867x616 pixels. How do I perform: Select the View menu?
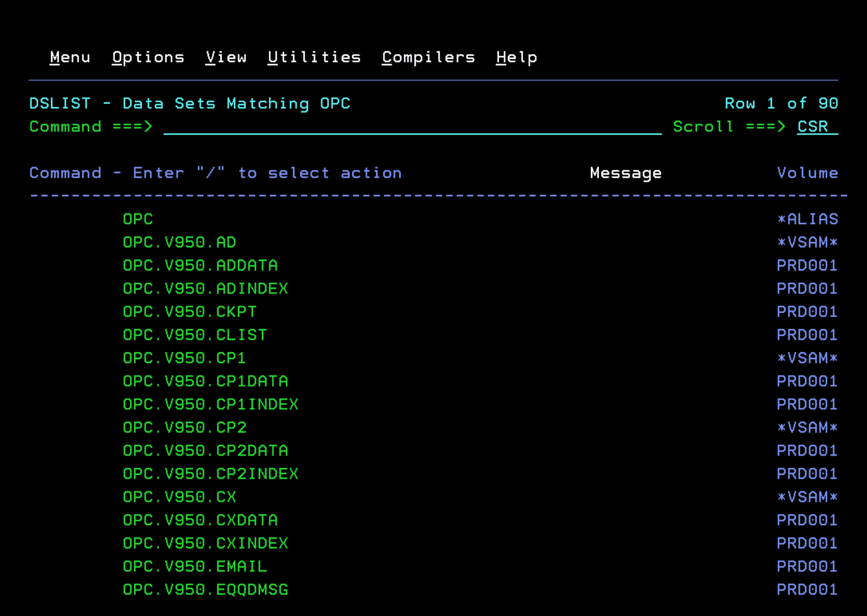click(226, 57)
